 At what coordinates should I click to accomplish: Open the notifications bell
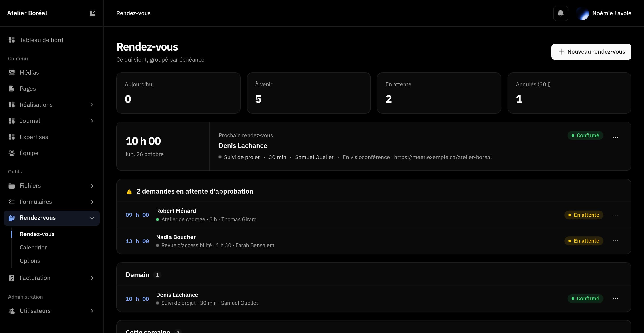(561, 13)
